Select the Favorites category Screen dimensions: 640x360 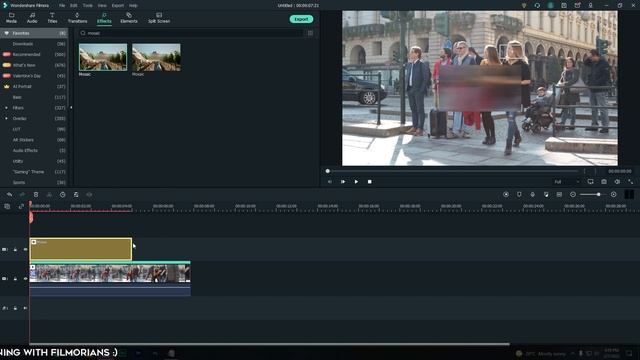(34, 33)
